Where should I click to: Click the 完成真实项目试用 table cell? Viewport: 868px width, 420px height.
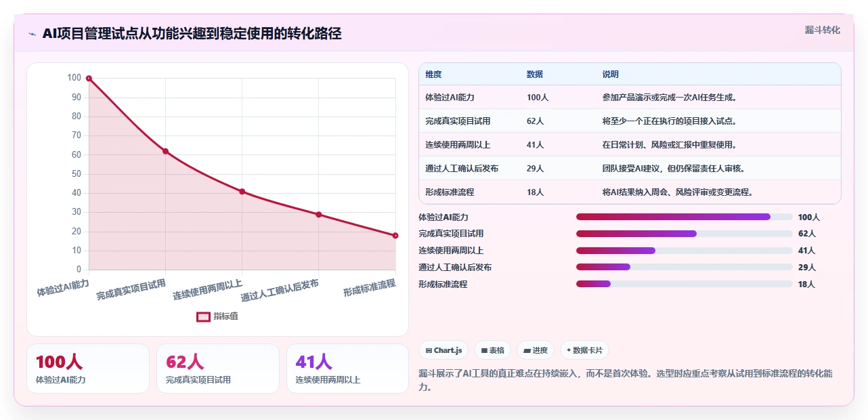click(470, 121)
